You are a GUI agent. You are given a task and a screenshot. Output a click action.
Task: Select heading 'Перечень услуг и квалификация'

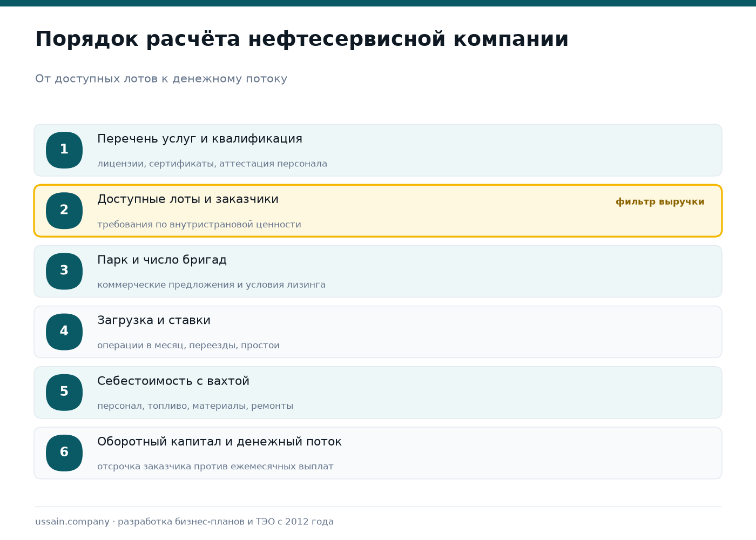pos(200,139)
